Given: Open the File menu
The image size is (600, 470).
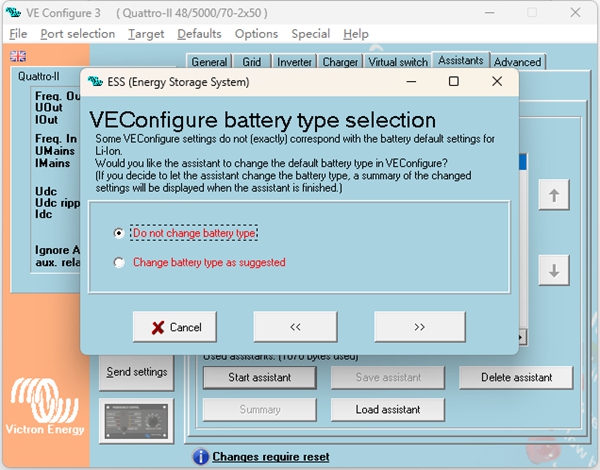Looking at the screenshot, I should (18, 34).
